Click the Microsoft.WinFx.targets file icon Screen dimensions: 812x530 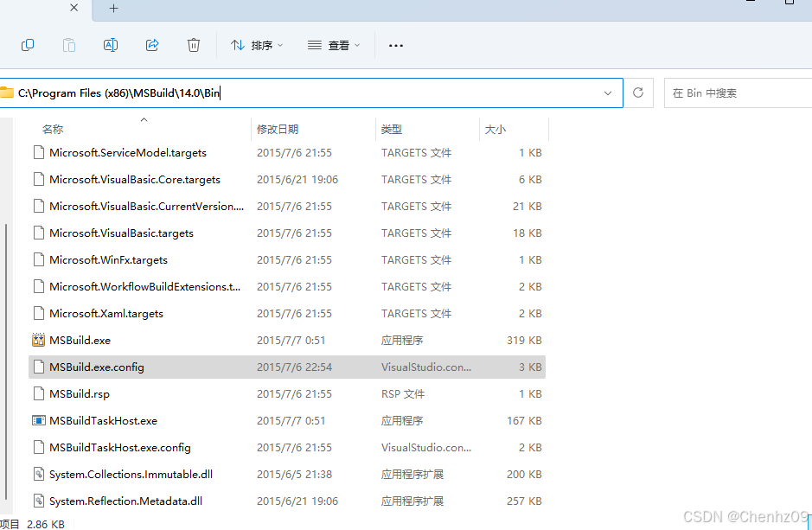(38, 260)
